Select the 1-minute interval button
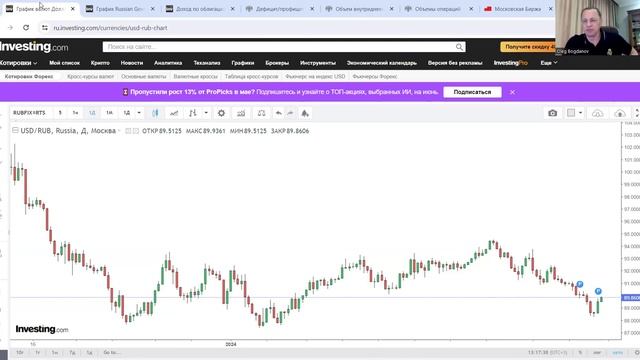Image resolution: width=640 pixels, height=360 pixels. pyautogui.click(x=60, y=113)
